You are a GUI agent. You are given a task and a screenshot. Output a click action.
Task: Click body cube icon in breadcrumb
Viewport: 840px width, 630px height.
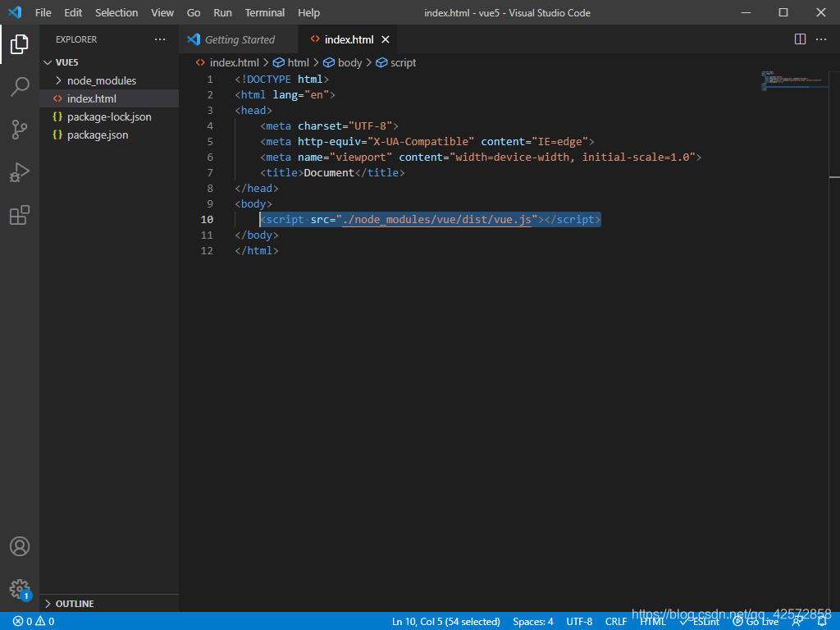329,62
